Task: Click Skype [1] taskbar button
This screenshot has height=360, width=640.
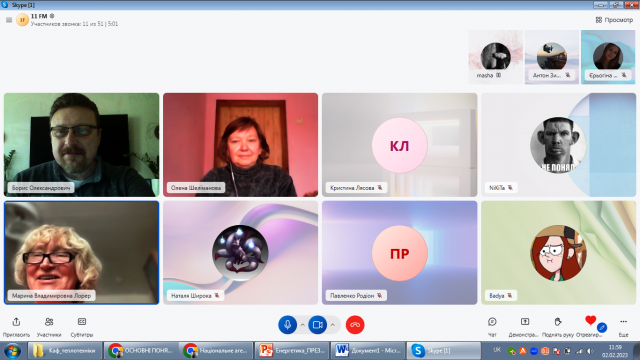Action: click(x=443, y=351)
